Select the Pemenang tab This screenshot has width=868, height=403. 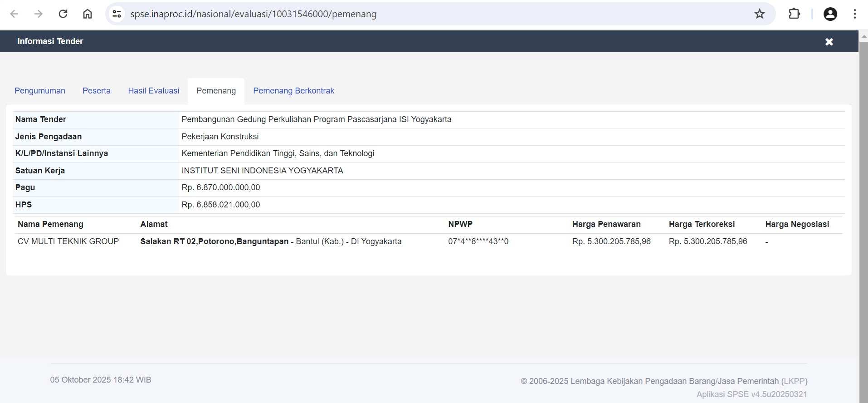216,91
